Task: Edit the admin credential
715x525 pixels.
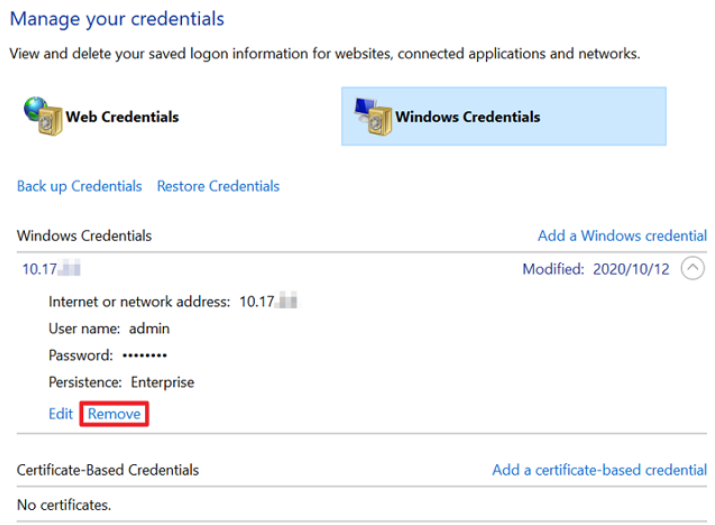Action: coord(60,414)
